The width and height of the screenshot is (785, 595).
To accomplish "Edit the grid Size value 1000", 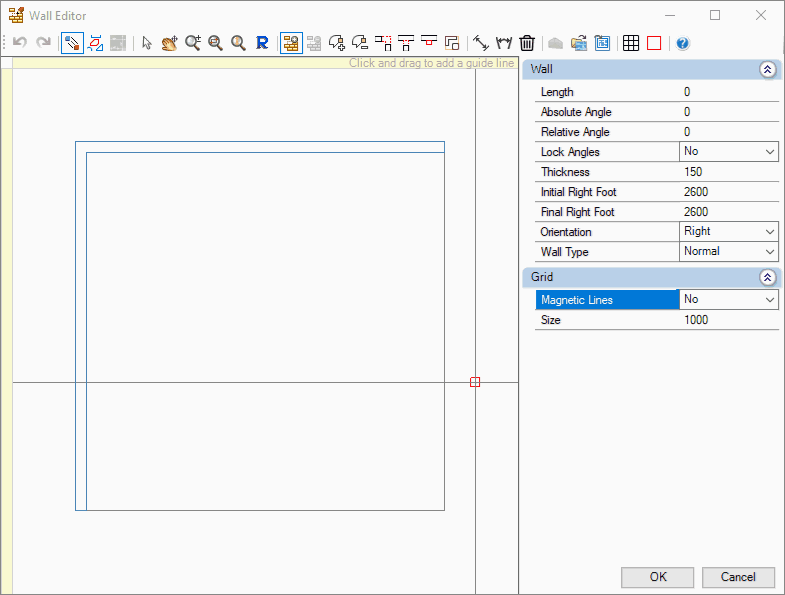I will (729, 320).
